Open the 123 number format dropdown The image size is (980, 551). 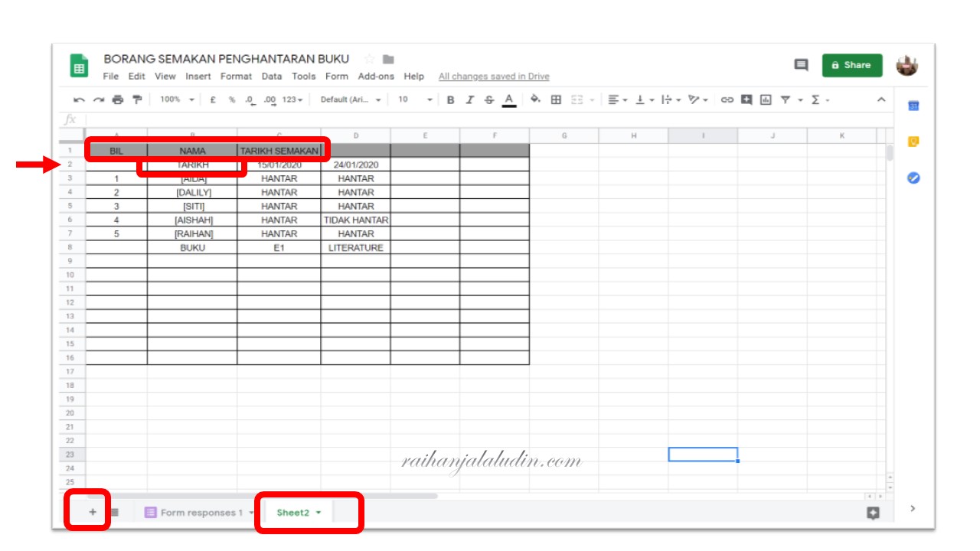coord(292,99)
